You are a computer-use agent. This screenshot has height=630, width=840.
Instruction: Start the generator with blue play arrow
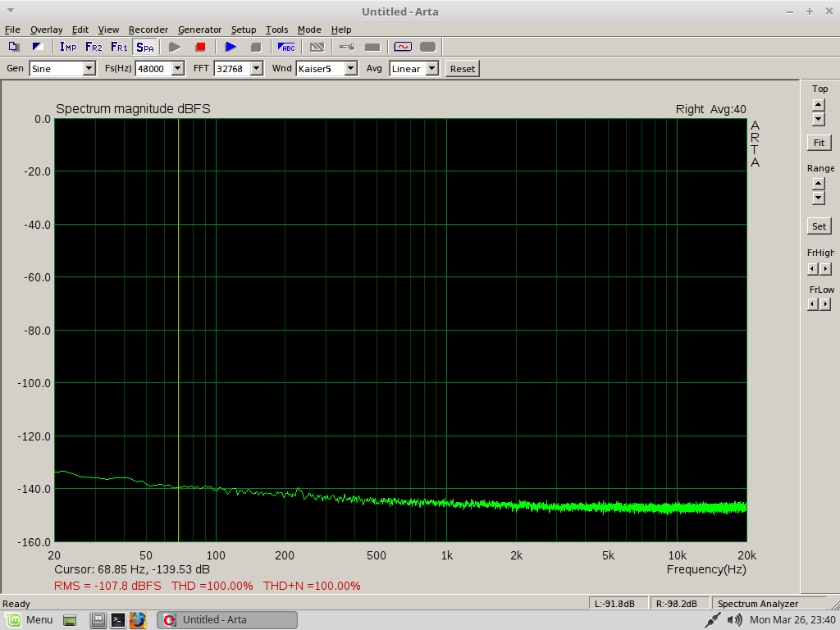pyautogui.click(x=231, y=47)
